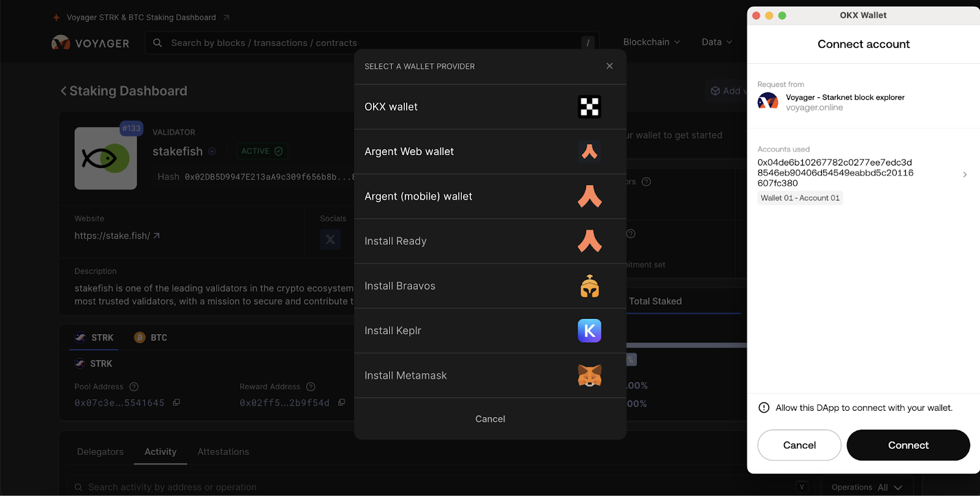Select OKX wallet provider icon
Viewport: 980px width, 496px height.
click(589, 107)
